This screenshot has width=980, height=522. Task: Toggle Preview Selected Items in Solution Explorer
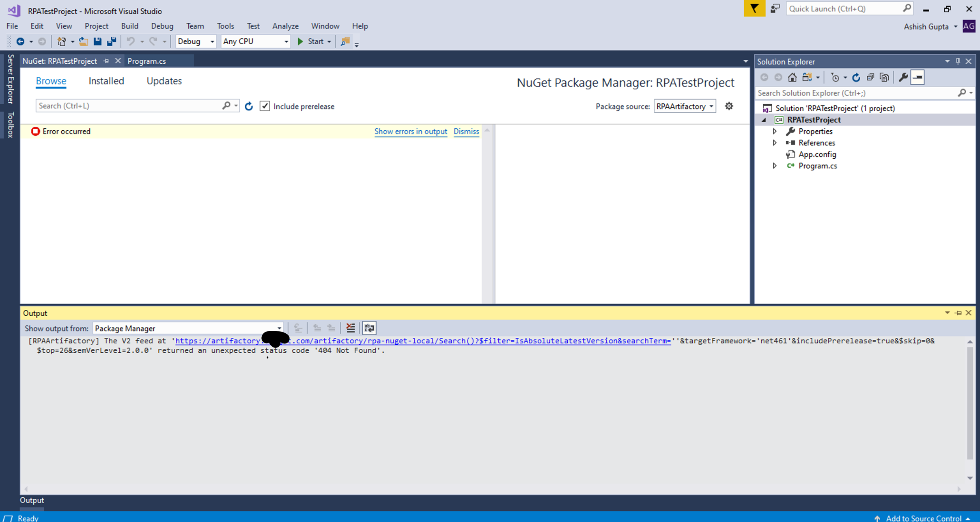pos(918,77)
